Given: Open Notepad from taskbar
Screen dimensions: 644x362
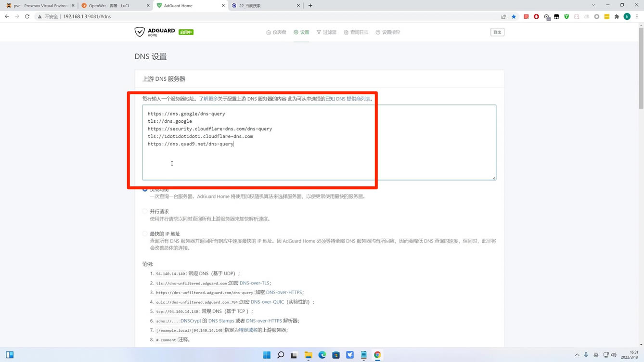Looking at the screenshot, I should coord(364,355).
